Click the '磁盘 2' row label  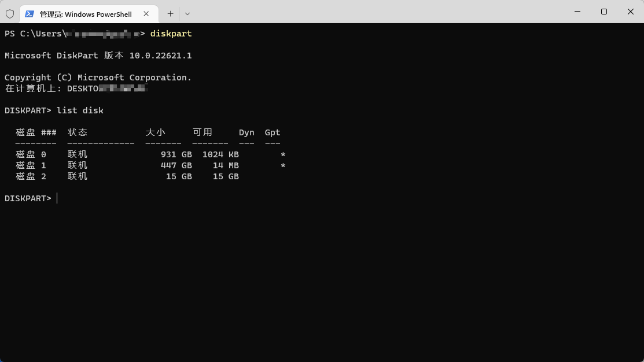point(31,176)
